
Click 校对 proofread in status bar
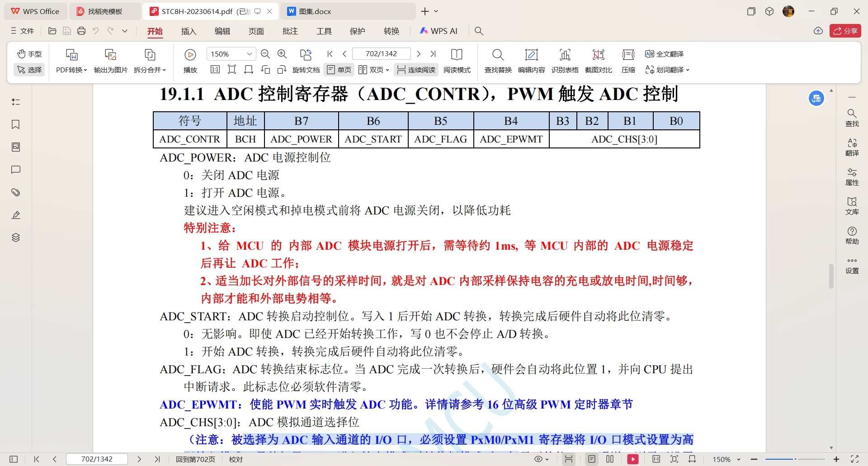click(236, 459)
